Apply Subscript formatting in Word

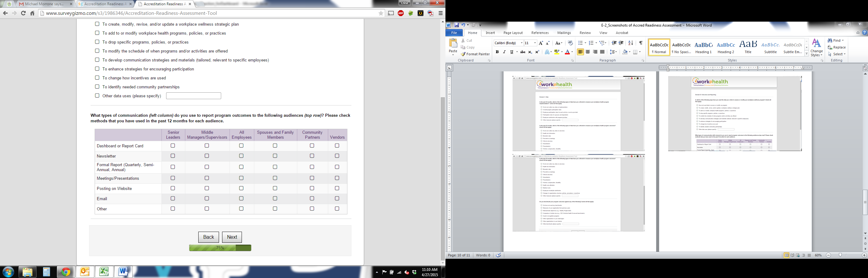pos(530,52)
